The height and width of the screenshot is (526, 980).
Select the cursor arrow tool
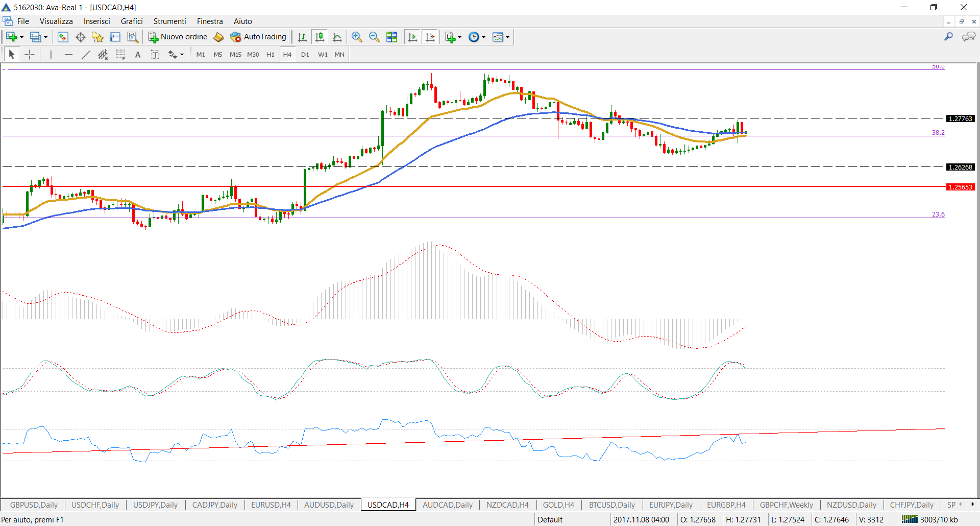(x=12, y=54)
